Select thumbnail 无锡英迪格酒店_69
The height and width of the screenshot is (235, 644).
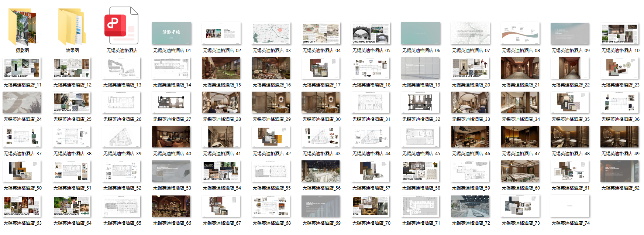point(321,206)
